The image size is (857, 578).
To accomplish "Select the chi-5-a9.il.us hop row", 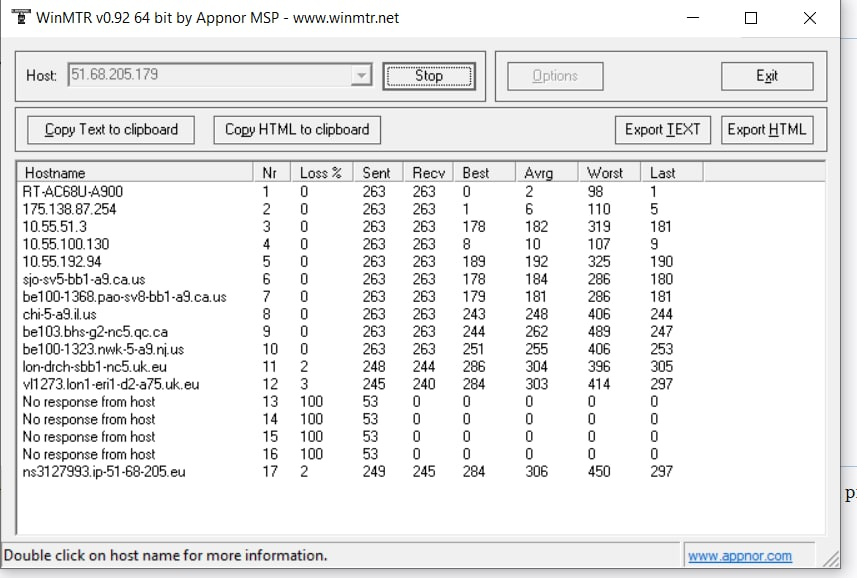I will [x=60, y=314].
